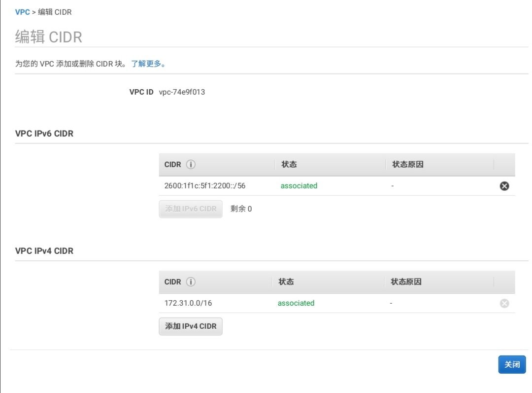The width and height of the screenshot is (532, 393).
Task: Remove the 2600:1f1c:5f1:2200::/56 CIDR block
Action: [504, 186]
